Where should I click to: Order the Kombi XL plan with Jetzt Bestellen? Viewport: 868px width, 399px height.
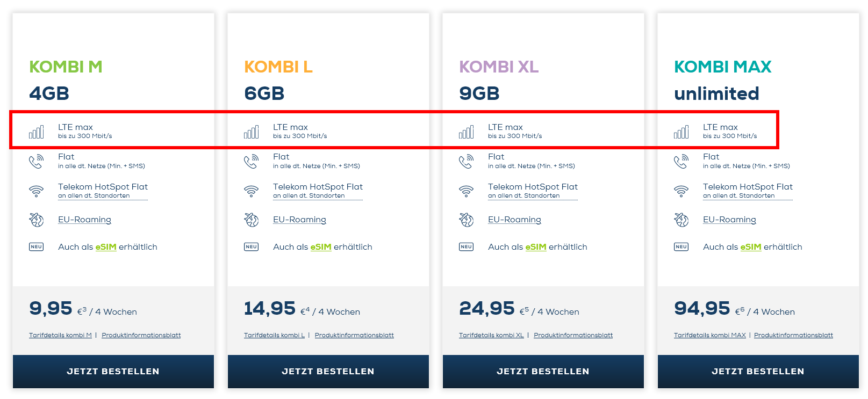(x=543, y=372)
